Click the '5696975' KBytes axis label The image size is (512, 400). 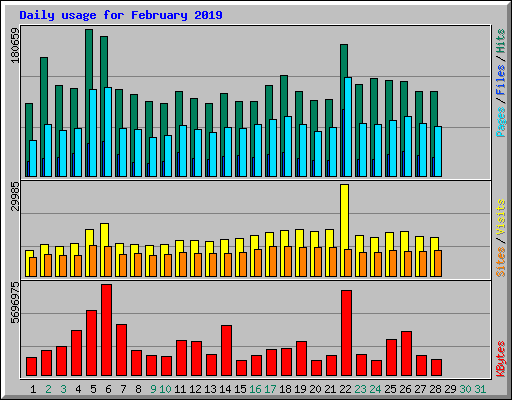(x=15, y=303)
